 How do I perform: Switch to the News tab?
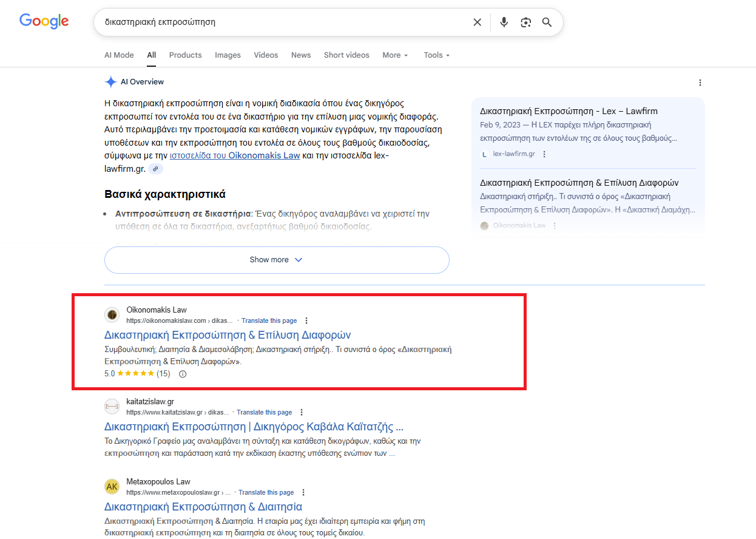[x=300, y=55]
